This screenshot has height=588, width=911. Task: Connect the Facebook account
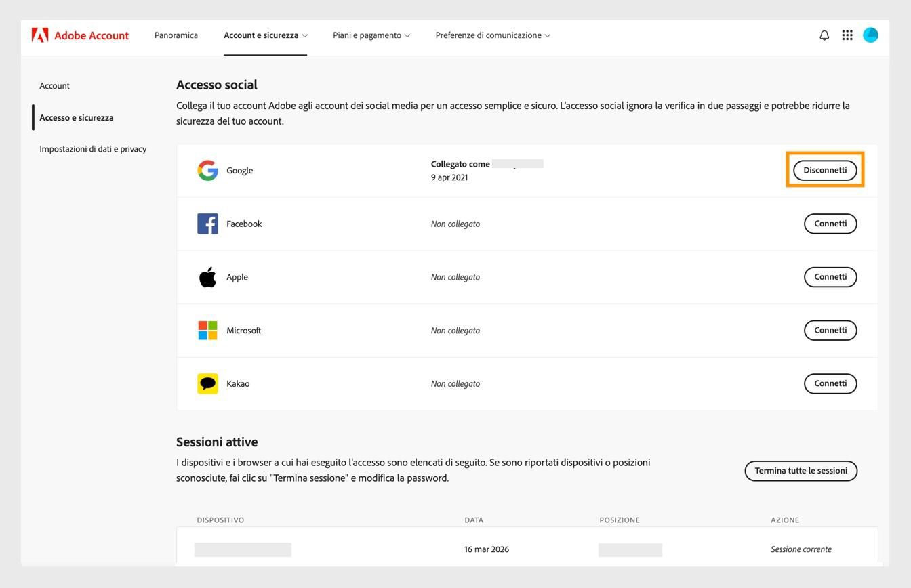[x=830, y=224]
